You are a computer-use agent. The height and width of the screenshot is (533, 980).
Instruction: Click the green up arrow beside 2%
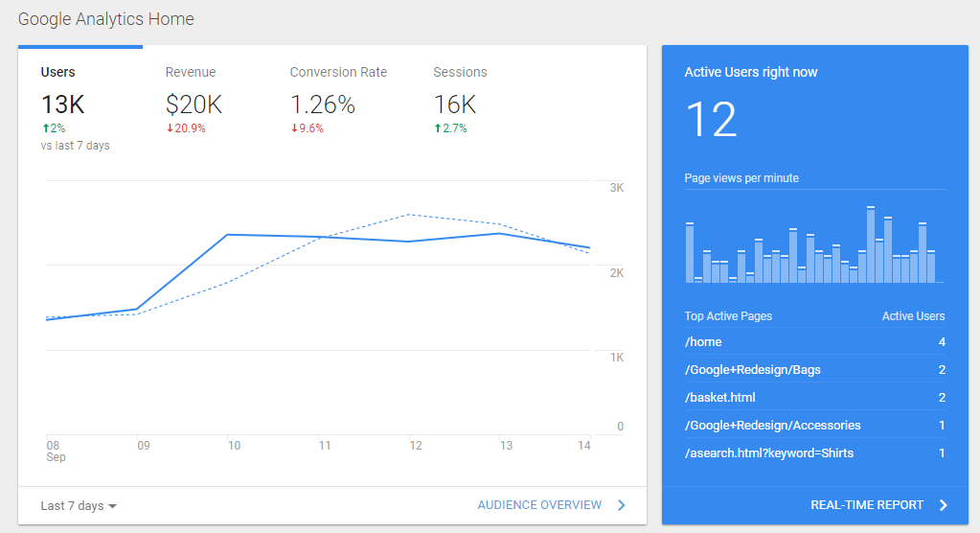(x=46, y=128)
